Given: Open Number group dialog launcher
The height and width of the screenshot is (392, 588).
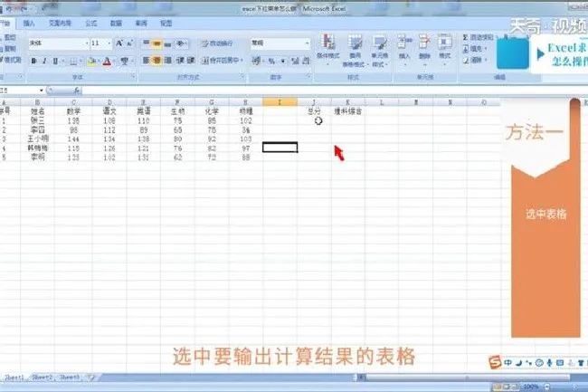Looking at the screenshot, I should click(x=309, y=77).
